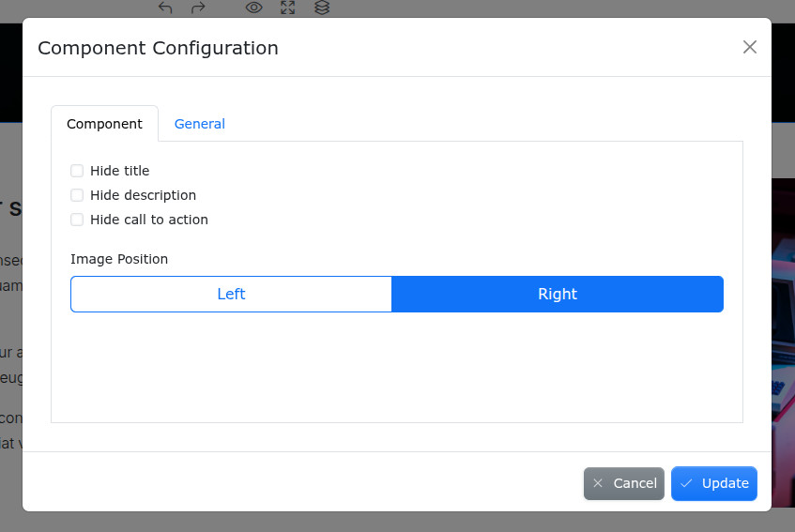Check the Hide call to action box
This screenshot has height=532, width=795.
(x=77, y=220)
